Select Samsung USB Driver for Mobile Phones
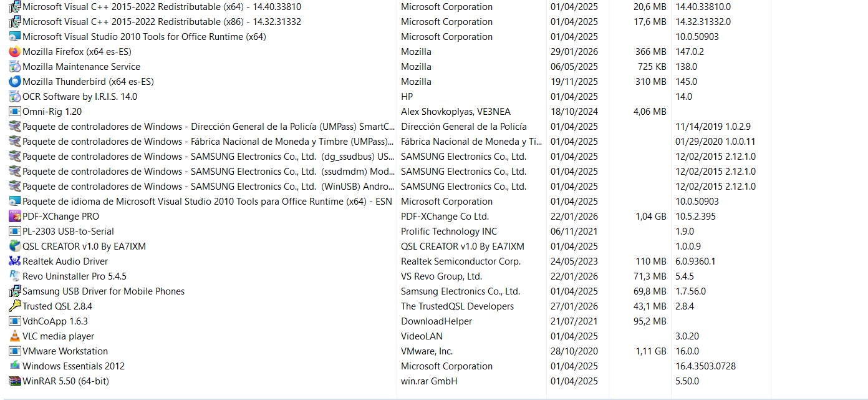This screenshot has width=868, height=400. click(104, 291)
